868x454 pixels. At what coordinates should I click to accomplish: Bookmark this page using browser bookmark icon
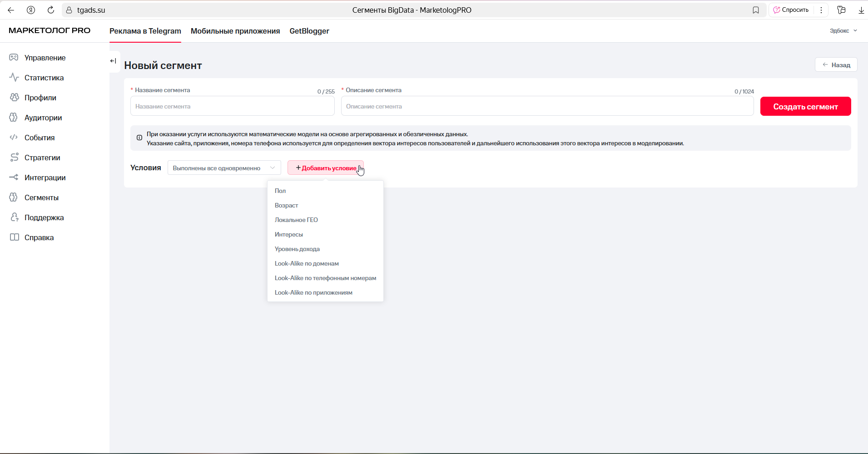756,10
